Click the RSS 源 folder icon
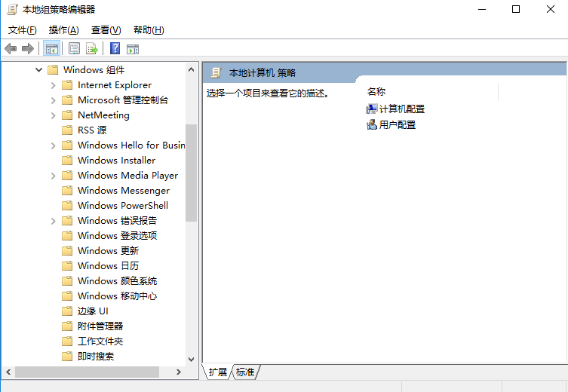 tap(67, 130)
